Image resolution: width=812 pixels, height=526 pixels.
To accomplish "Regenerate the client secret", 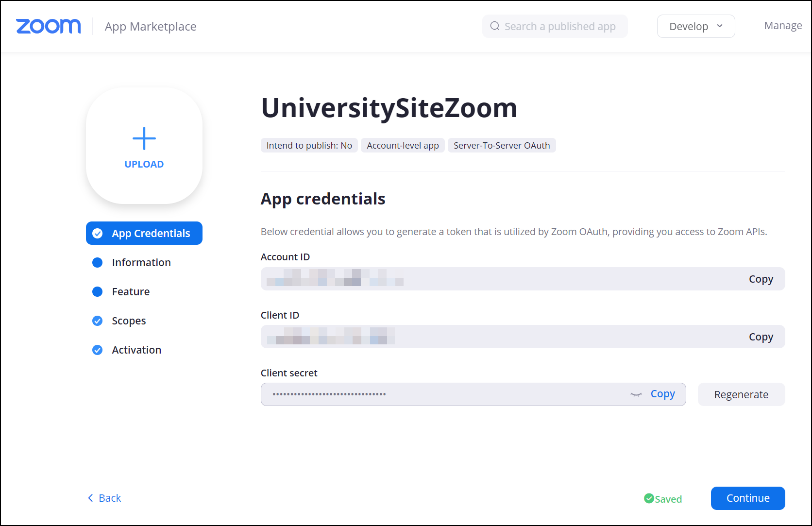I will [x=741, y=394].
